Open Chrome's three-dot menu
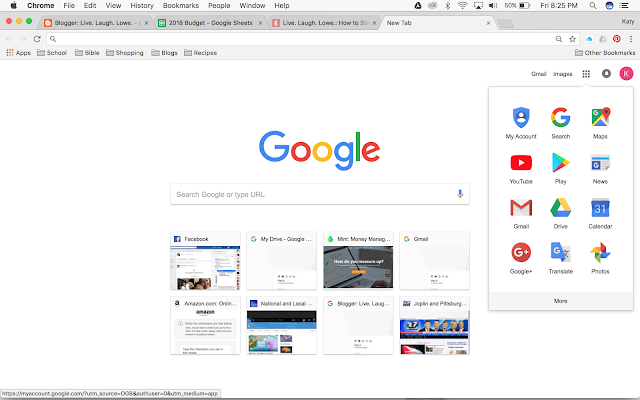 coord(631,39)
